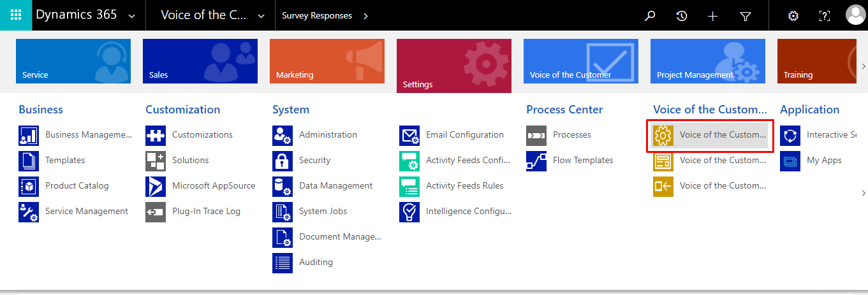Select the Training tile
The height and width of the screenshot is (295, 868).
click(817, 61)
